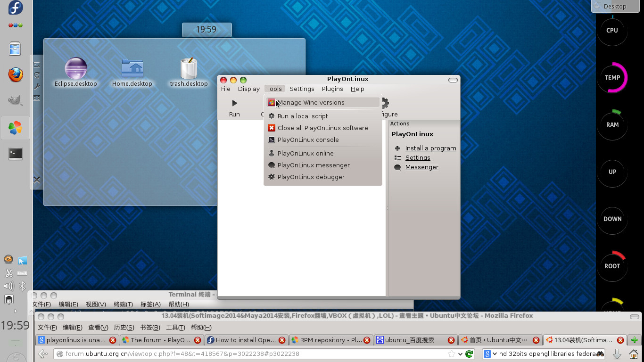
Task: Click Run toolbar button in PlayOnLinux
Action: 234,108
